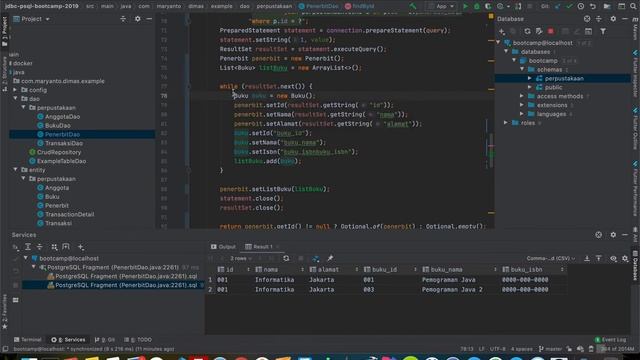Viewport: 640px width, 360px height.
Task: Open the Project view dropdown
Action: (x=32, y=19)
